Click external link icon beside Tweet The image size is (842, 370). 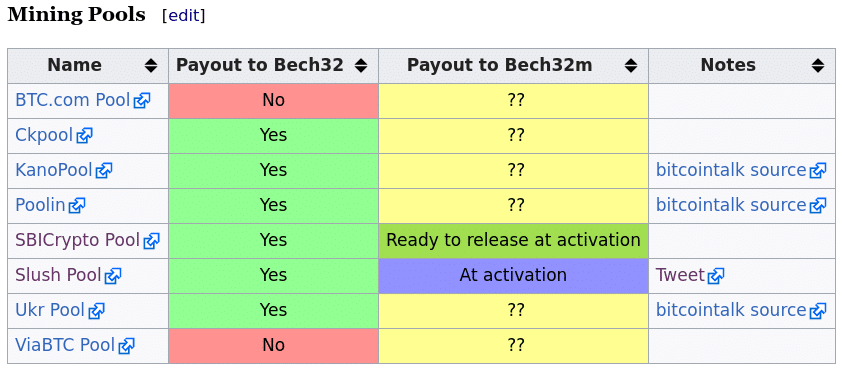716,275
